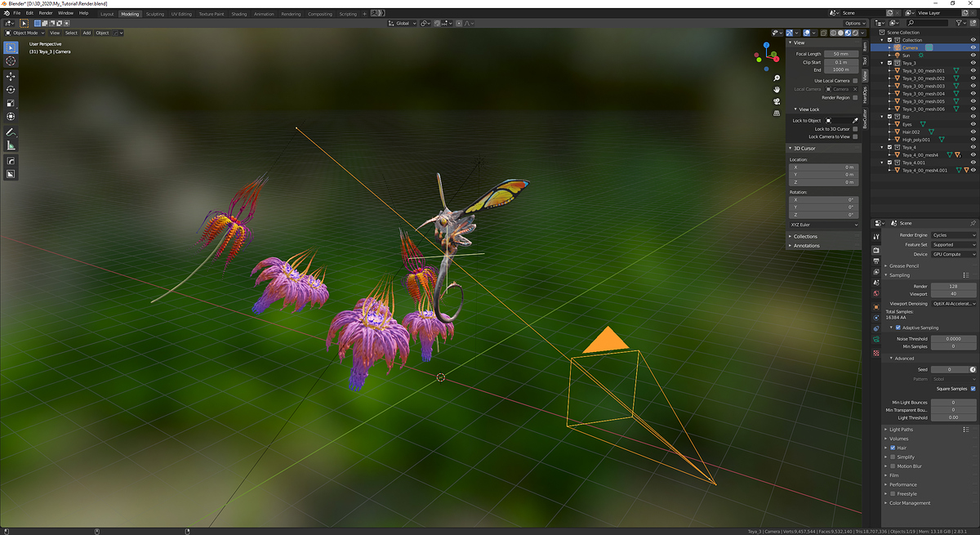Image resolution: width=980 pixels, height=535 pixels.
Task: Open the Render Engine dropdown
Action: [x=954, y=235]
